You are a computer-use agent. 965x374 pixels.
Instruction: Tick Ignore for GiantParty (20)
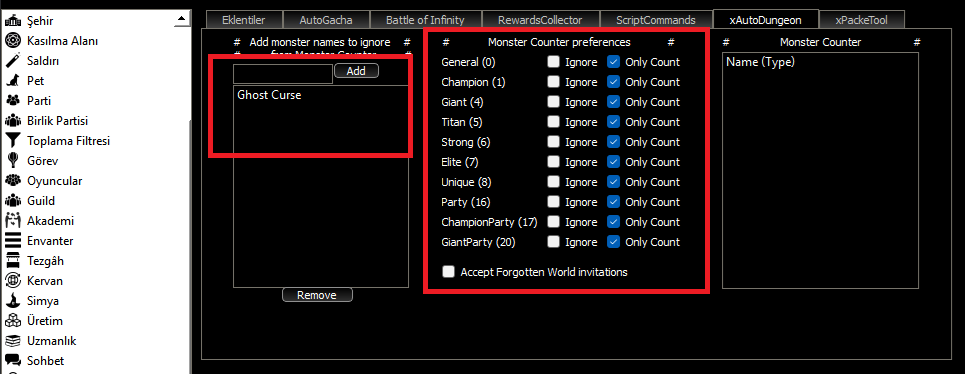[554, 242]
